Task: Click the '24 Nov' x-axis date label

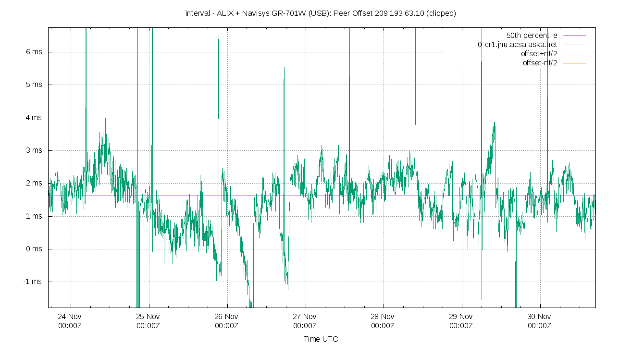Action: pos(70,317)
